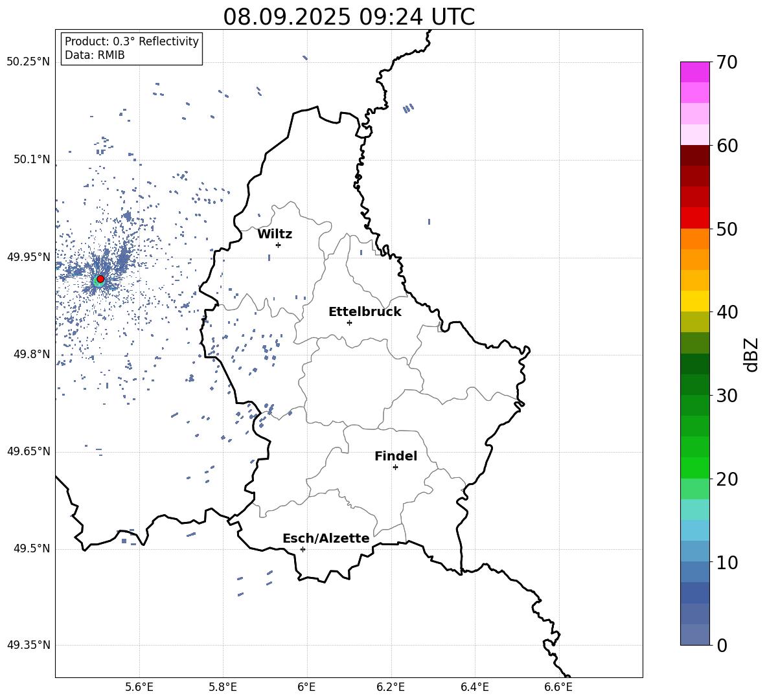
Task: Click the 6.6°E longitude label
Action: (x=558, y=687)
